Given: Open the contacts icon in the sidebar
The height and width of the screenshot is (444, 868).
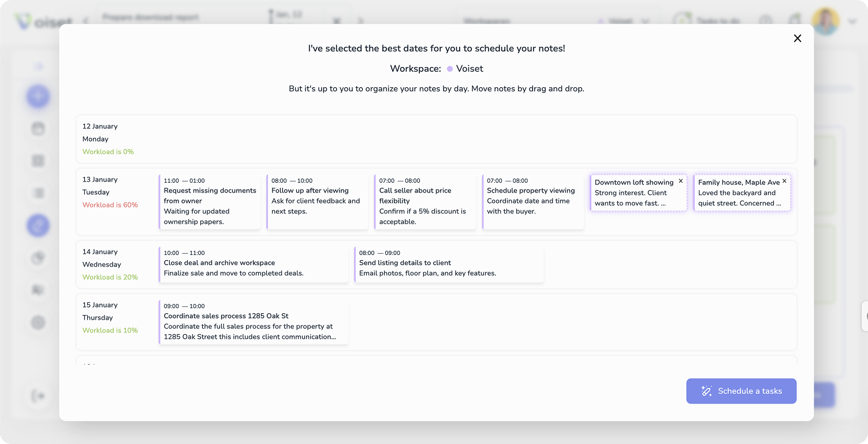Looking at the screenshot, I should 38,290.
